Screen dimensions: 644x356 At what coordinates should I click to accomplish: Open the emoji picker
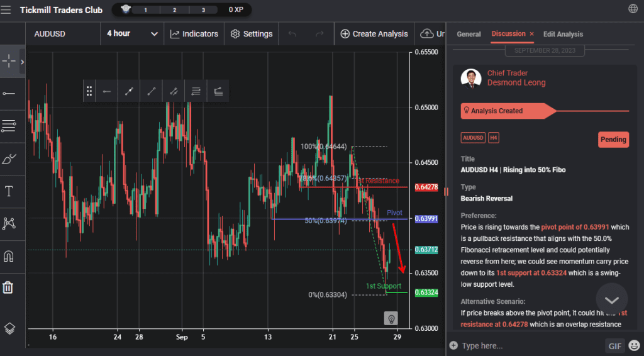coord(634,346)
